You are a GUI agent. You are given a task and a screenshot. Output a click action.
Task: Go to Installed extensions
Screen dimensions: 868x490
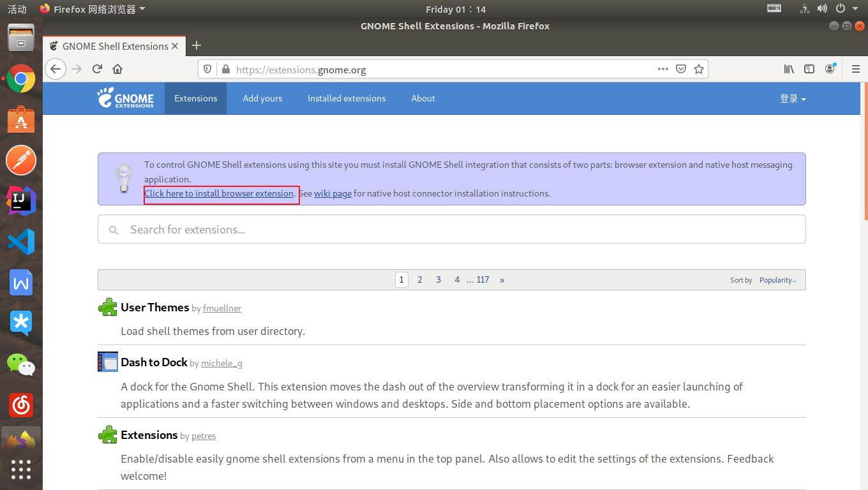pos(347,98)
